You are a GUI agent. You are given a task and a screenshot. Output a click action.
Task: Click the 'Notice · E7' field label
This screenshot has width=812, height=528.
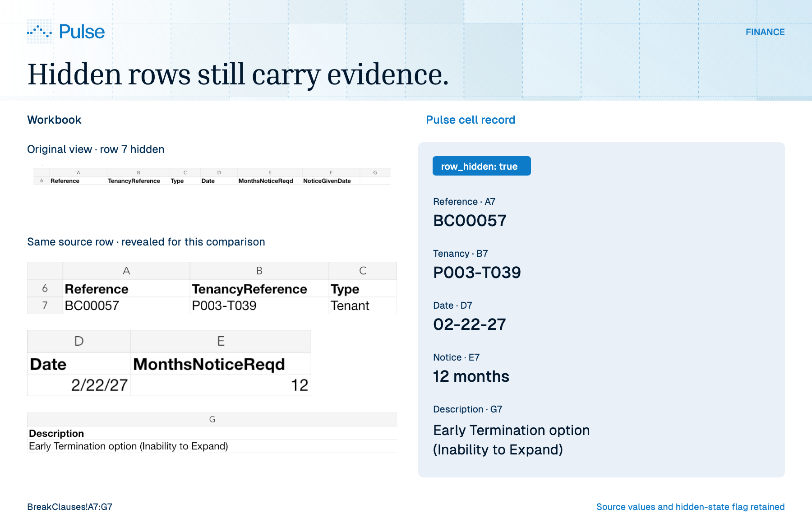pyautogui.click(x=456, y=357)
